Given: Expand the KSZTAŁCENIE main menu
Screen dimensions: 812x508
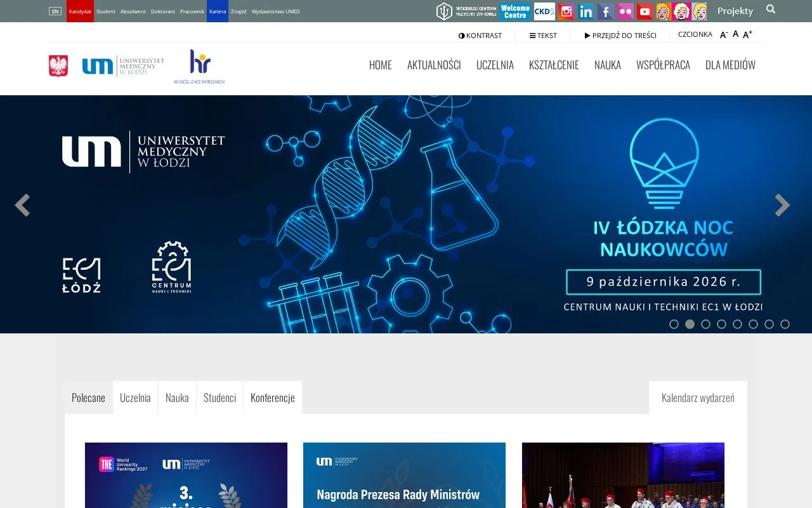Looking at the screenshot, I should point(554,65).
